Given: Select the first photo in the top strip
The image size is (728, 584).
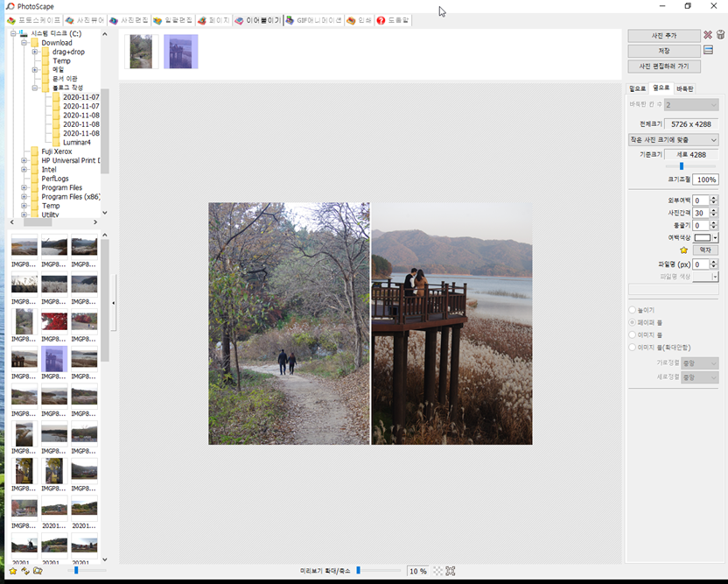Looking at the screenshot, I should click(141, 52).
